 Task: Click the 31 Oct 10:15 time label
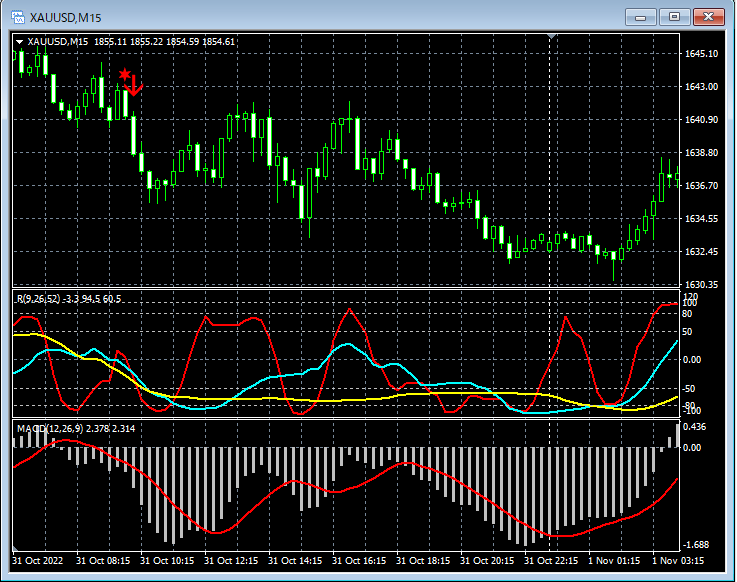point(167,561)
